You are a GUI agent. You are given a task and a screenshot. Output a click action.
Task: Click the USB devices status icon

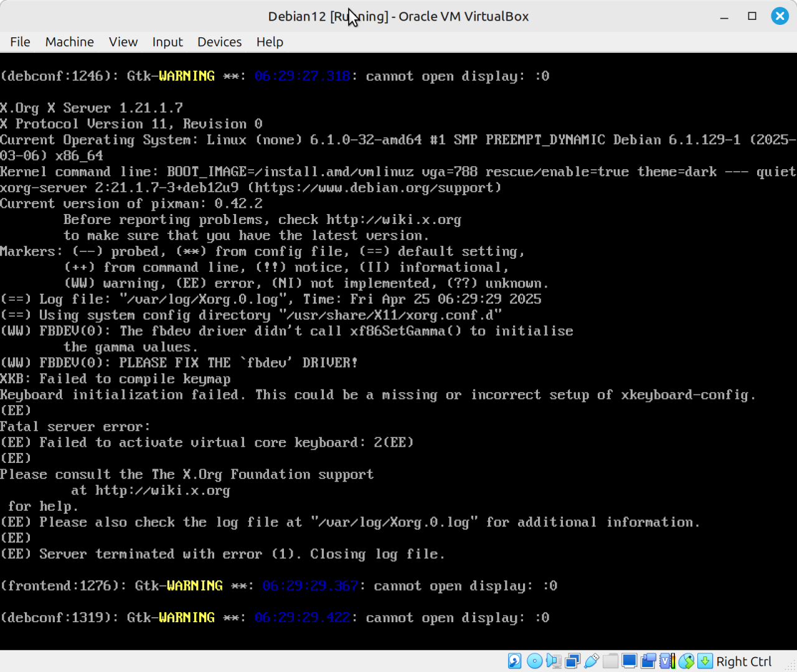click(x=592, y=661)
